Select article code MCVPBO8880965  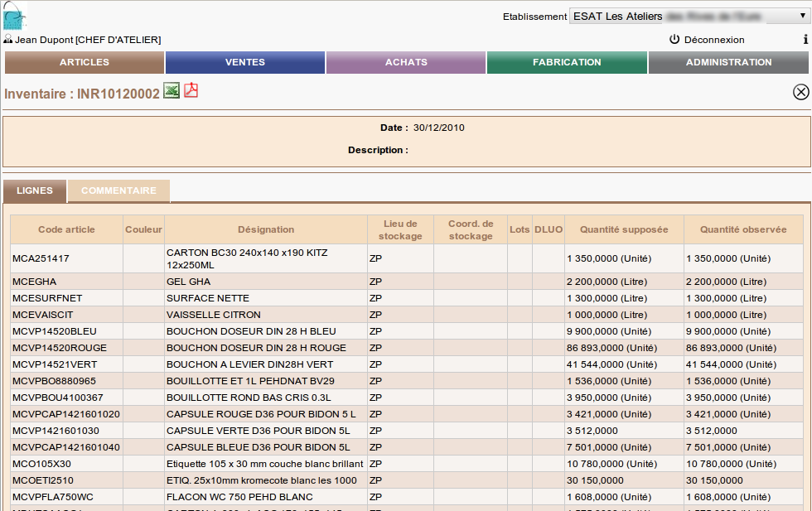point(54,381)
